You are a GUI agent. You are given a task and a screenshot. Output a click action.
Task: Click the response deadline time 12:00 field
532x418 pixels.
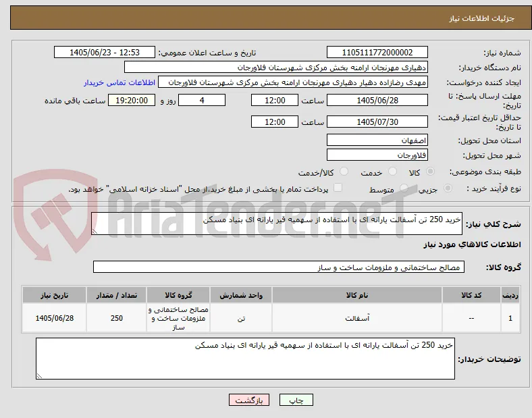point(275,100)
